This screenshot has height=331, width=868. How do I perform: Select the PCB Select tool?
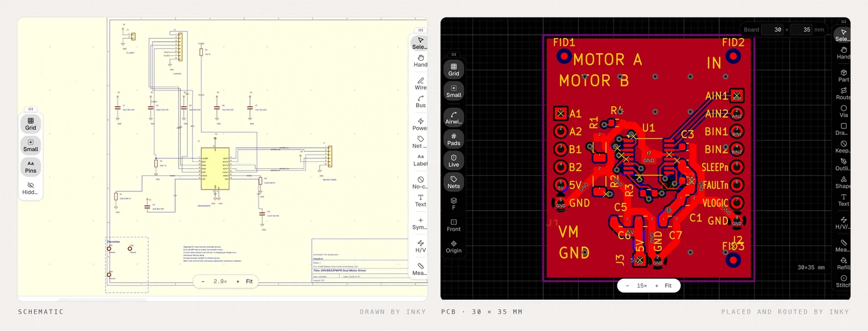point(843,35)
